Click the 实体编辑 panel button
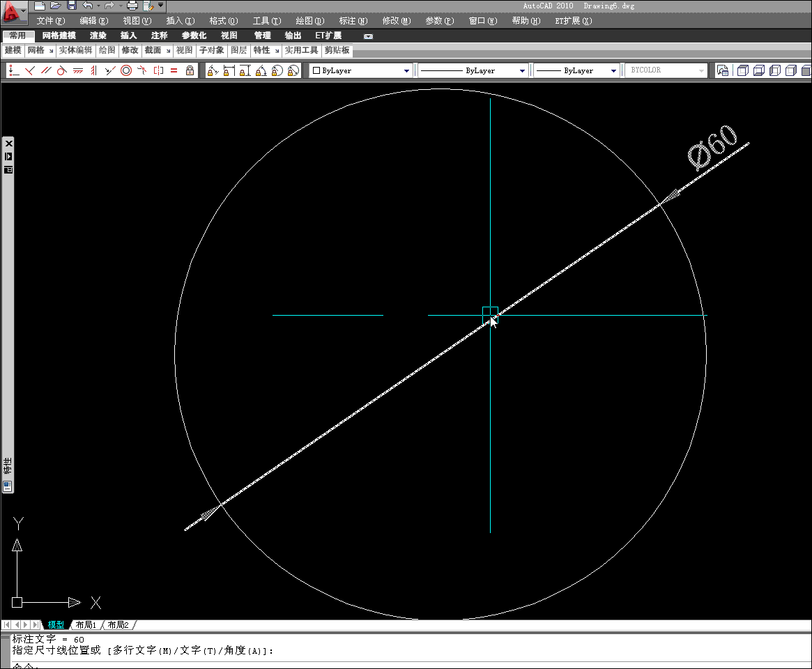Image resolution: width=812 pixels, height=669 pixels. coord(75,50)
